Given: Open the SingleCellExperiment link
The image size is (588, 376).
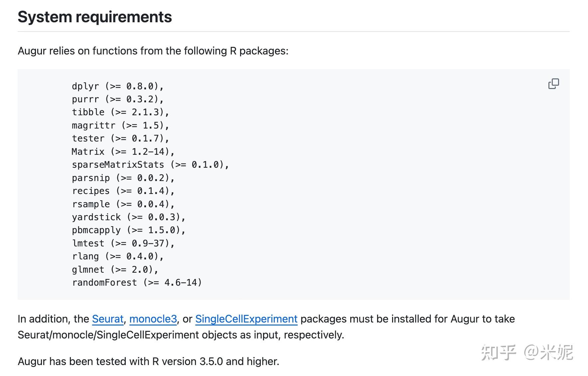Looking at the screenshot, I should click(246, 319).
